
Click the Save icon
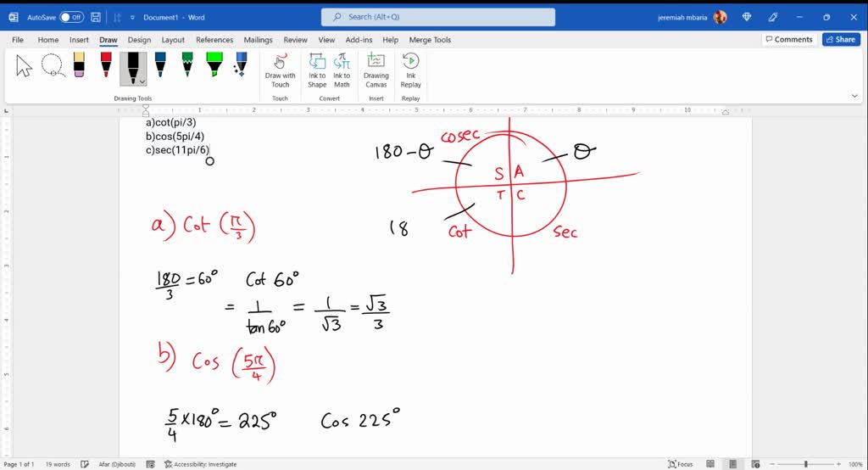coord(96,17)
